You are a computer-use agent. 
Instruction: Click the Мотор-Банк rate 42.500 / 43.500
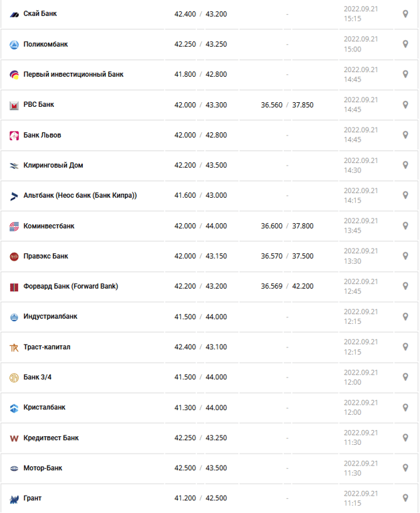click(201, 468)
